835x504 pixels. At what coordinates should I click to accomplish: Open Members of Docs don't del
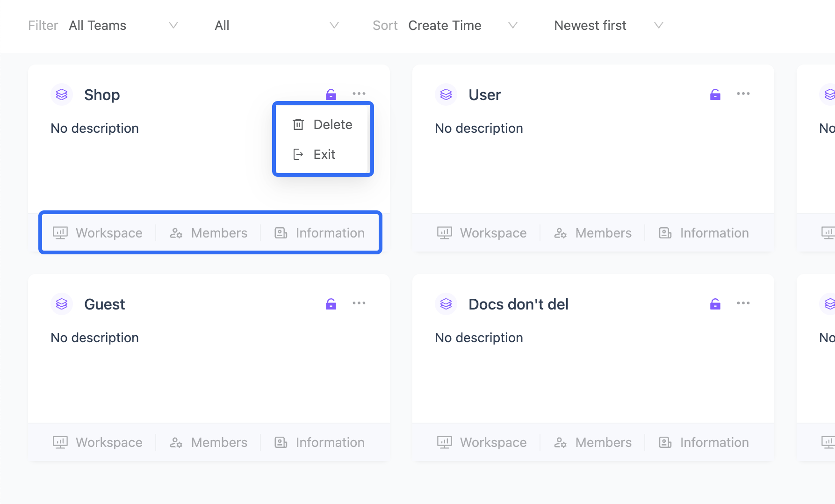[593, 442]
